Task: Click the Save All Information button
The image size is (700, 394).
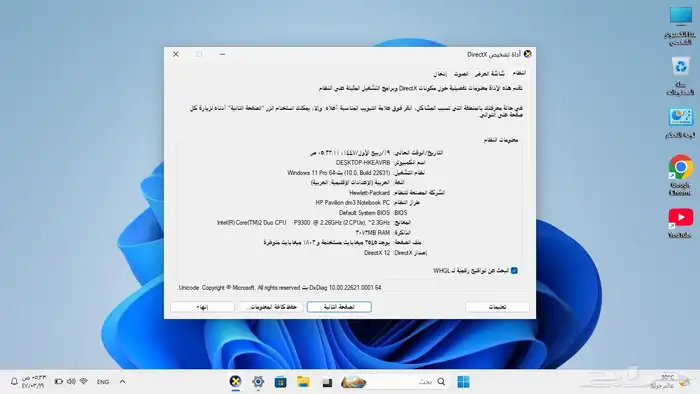Action: [271, 307]
